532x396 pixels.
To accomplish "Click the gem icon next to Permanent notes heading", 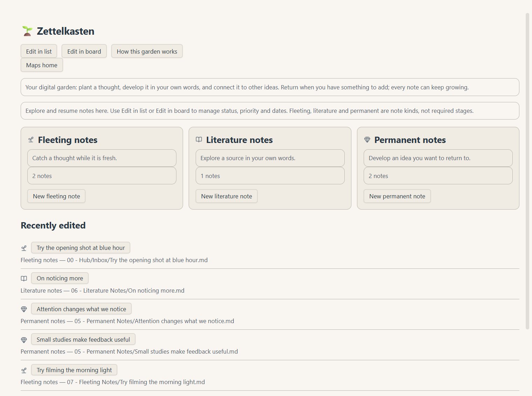I will pos(367,140).
